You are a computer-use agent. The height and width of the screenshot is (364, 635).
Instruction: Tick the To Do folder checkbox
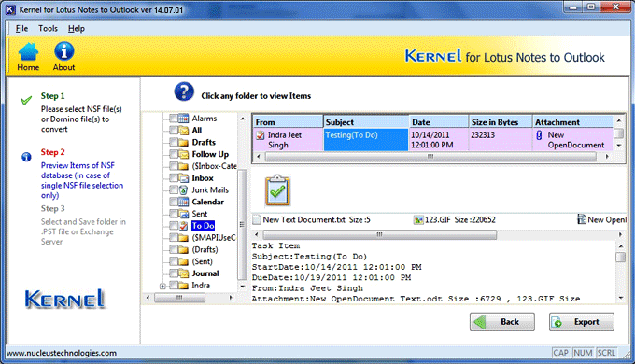pos(174,226)
